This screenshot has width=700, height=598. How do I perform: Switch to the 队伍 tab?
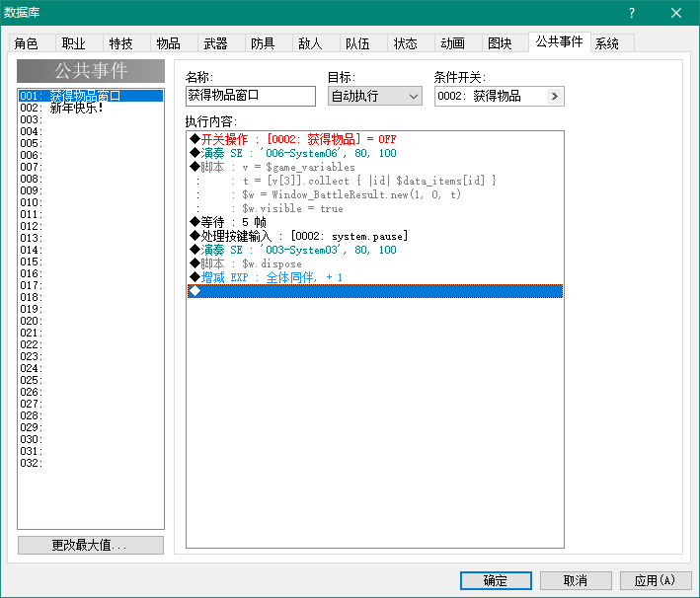coord(363,43)
